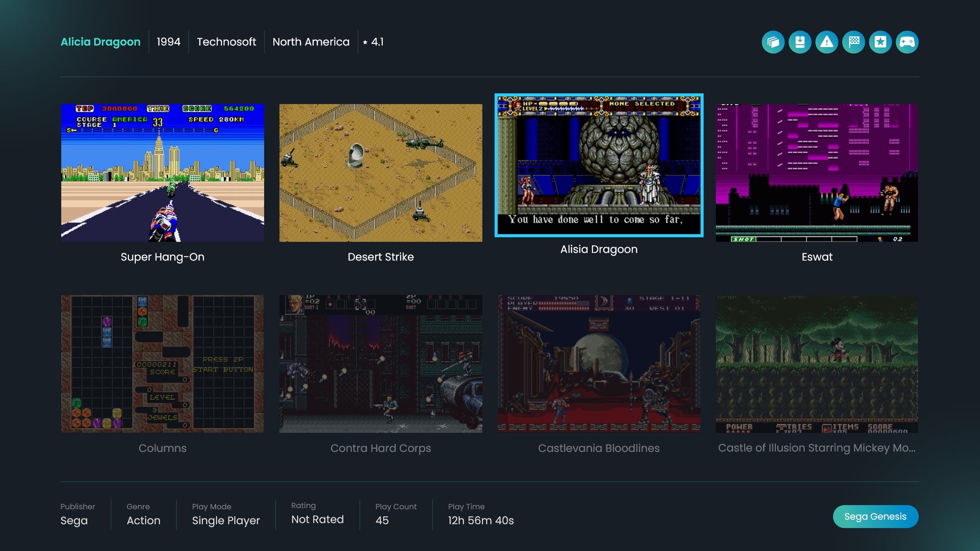Click the Castlevania Bloodlines title label
Screen dimensions: 980x551
click(599, 448)
